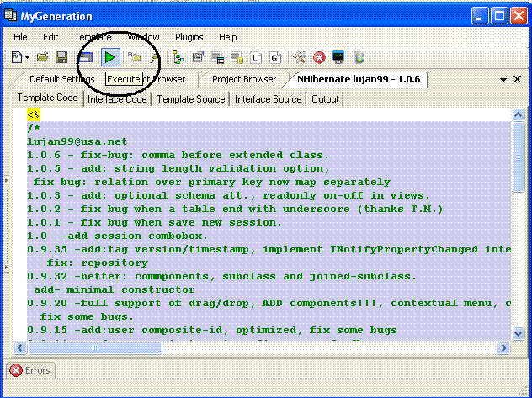
Task: Click the Save floppy disk icon
Action: tap(61, 57)
